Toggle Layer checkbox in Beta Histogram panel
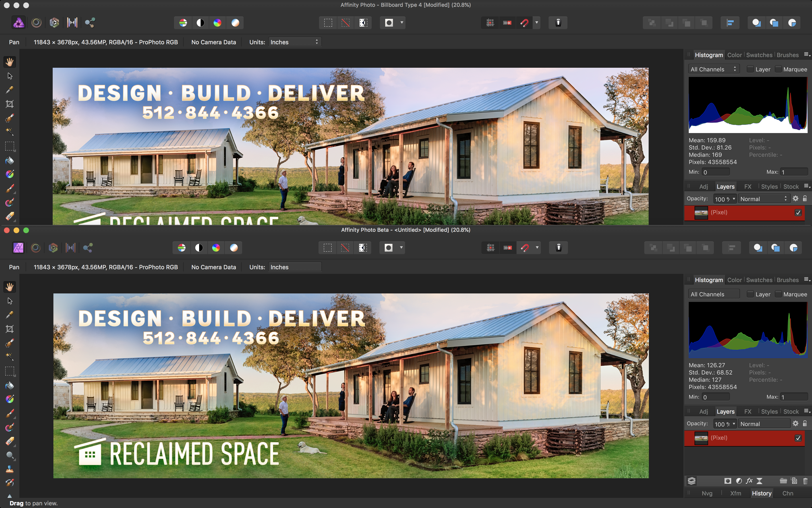 [x=750, y=294]
